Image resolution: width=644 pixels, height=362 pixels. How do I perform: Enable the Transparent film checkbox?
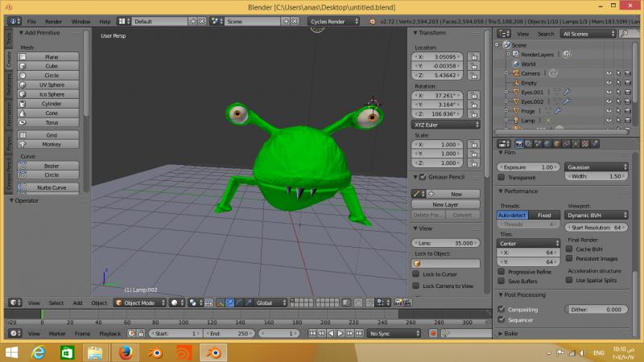[x=502, y=177]
